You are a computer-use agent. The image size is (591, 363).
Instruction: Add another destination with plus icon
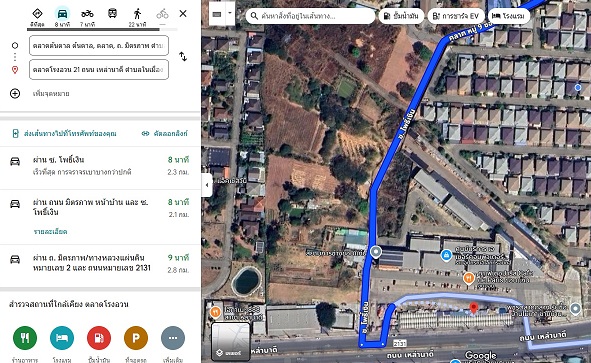(15, 93)
